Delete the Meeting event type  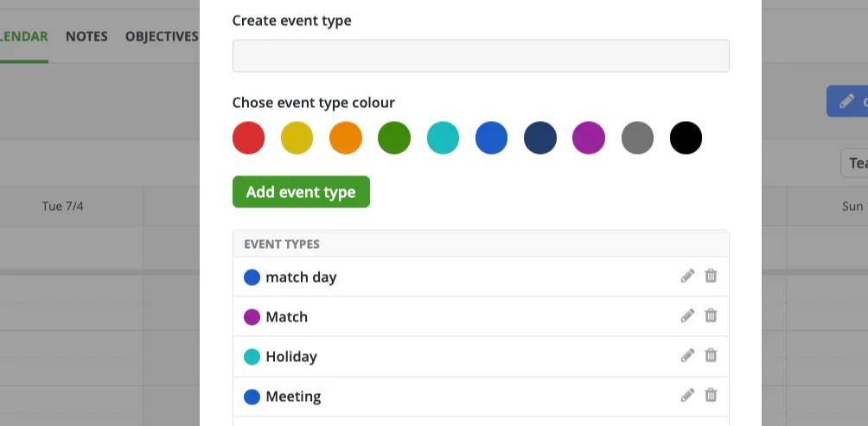click(x=711, y=395)
